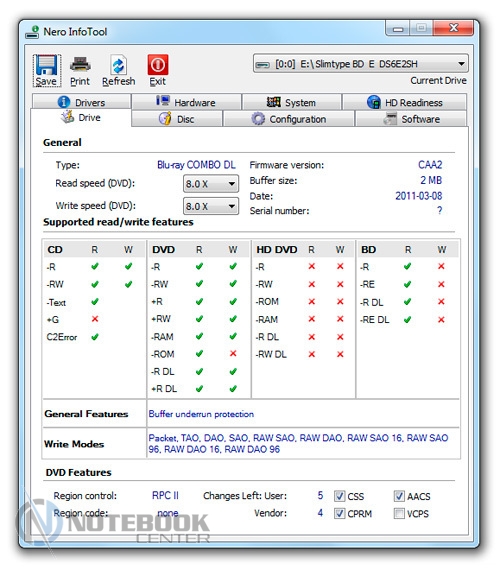The image size is (500, 570).
Task: Toggle the CPRM checkbox
Action: tap(340, 513)
